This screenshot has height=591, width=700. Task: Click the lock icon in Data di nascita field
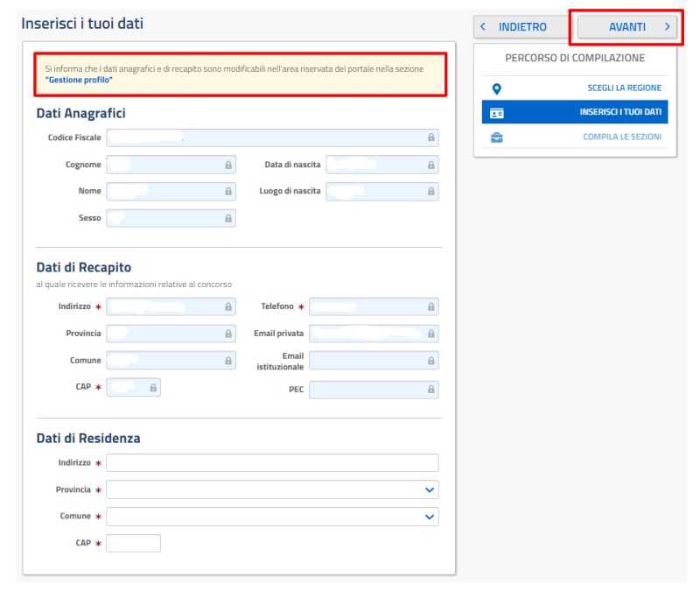[x=430, y=165]
